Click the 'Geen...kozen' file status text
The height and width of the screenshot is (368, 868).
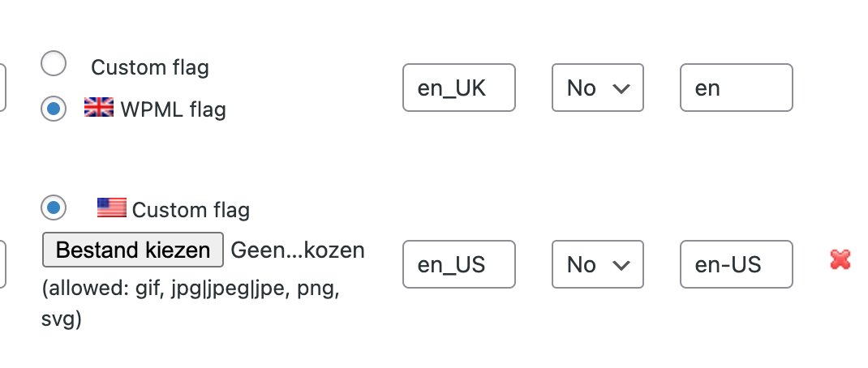(x=298, y=250)
